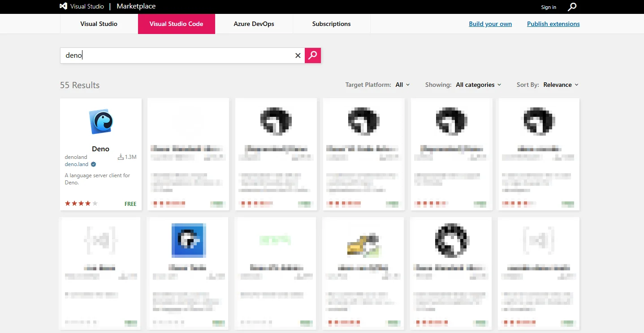Click the verified badge beside deno.land
The height and width of the screenshot is (333, 644).
click(94, 164)
